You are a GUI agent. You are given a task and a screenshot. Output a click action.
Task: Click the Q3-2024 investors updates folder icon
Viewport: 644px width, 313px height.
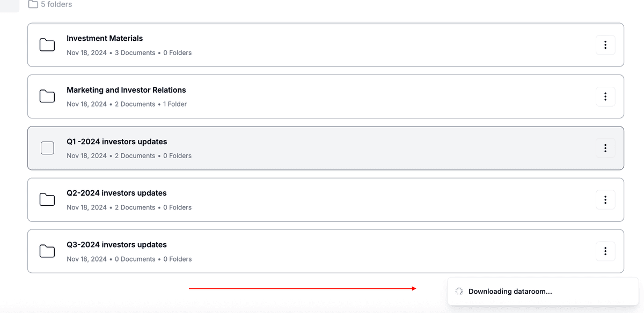pos(47,251)
